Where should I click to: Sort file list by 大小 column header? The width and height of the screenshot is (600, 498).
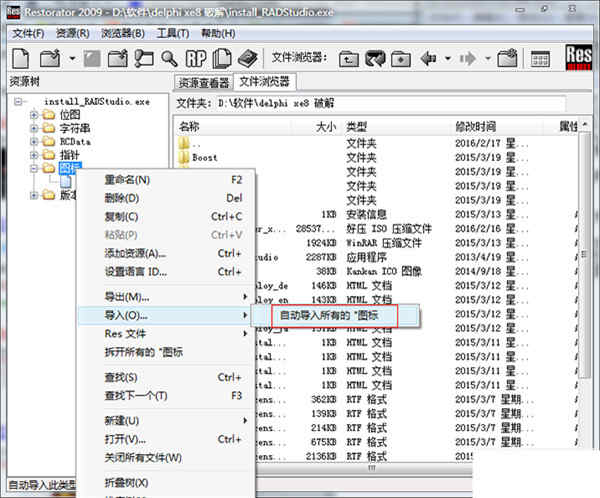[316, 126]
